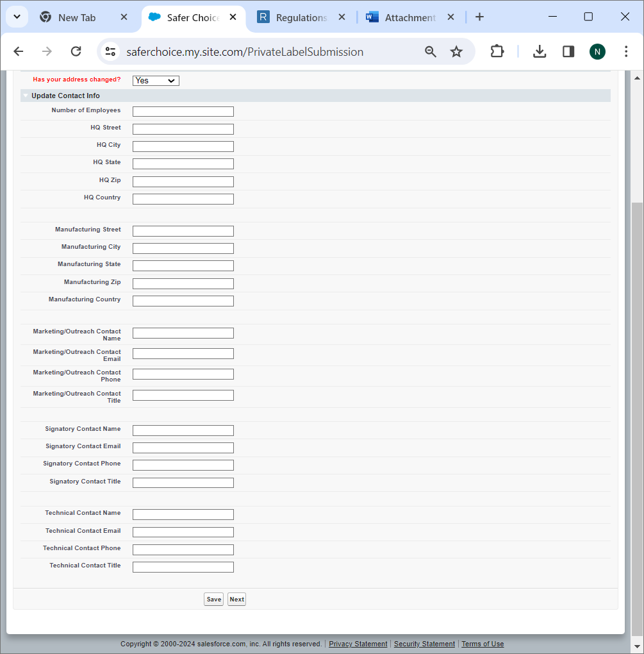The width and height of the screenshot is (644, 654).
Task: Focus Technical Contact Email field
Action: pyautogui.click(x=183, y=532)
